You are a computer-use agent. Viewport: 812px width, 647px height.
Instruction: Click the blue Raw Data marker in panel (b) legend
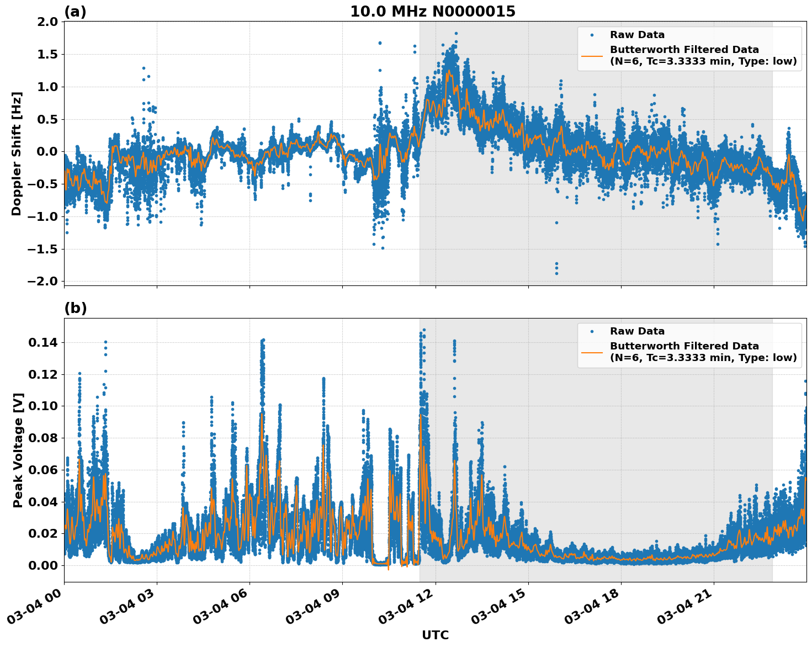click(592, 330)
